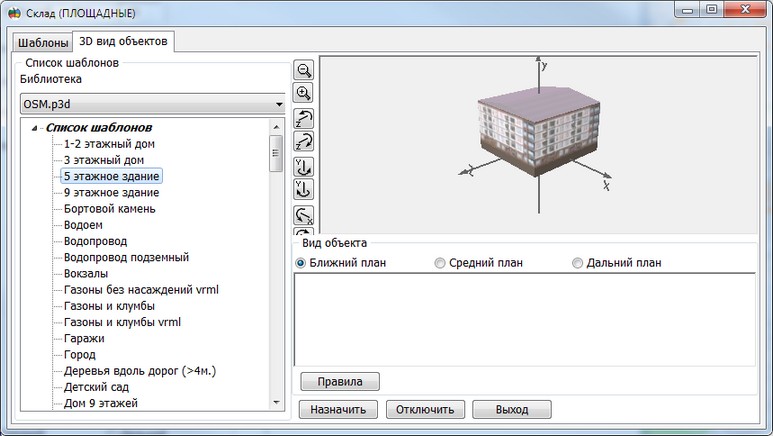Click the lower Y-axis rotation icon
The width and height of the screenshot is (773, 436).
coord(304,189)
